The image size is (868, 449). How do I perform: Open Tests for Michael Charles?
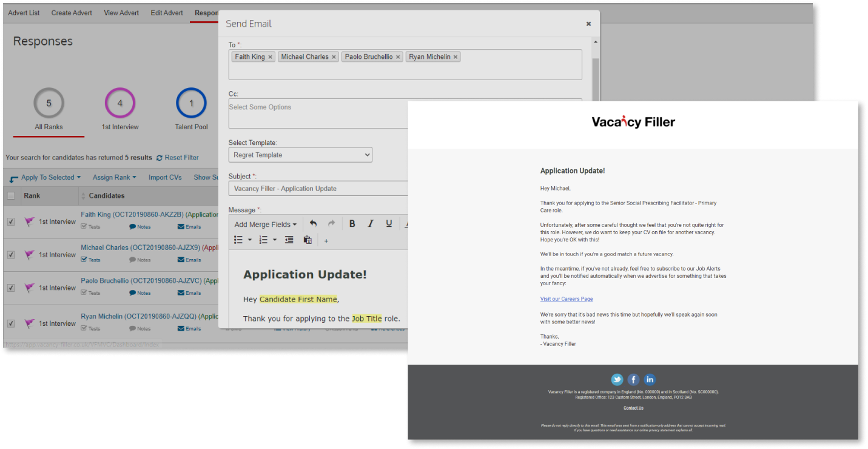point(90,260)
